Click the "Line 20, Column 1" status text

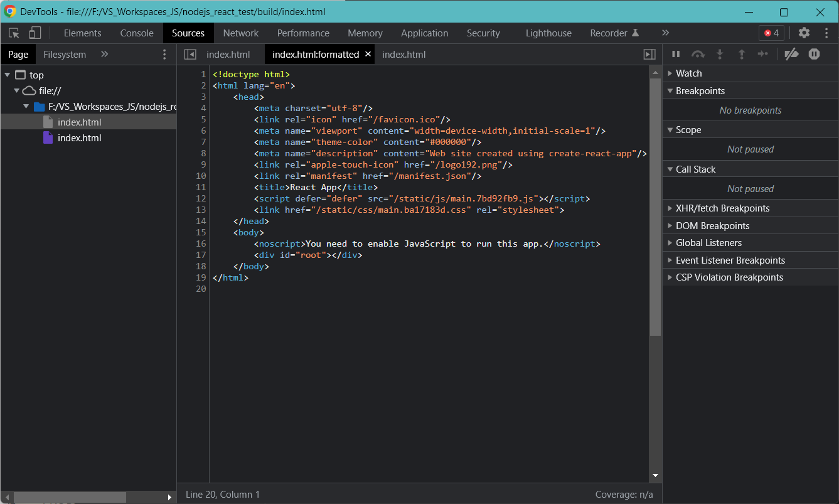pyautogui.click(x=223, y=495)
